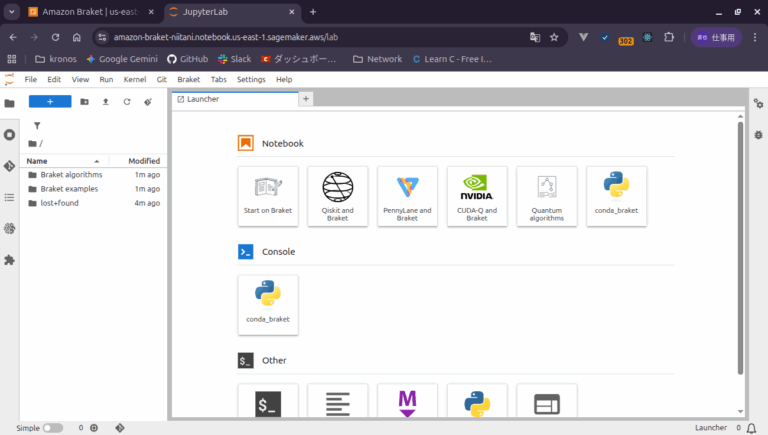This screenshot has height=435, width=768.
Task: Click the launcher vertical scrollbar
Action: [x=740, y=247]
